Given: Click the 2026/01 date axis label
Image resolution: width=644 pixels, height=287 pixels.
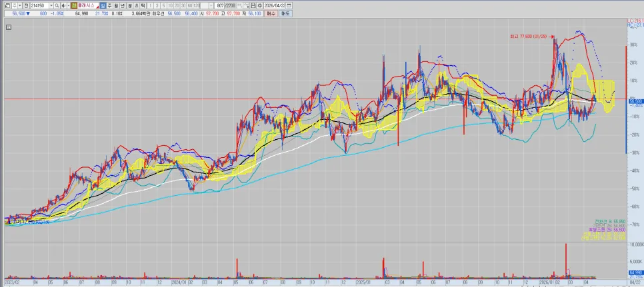Looking at the screenshot, I should tap(545, 282).
